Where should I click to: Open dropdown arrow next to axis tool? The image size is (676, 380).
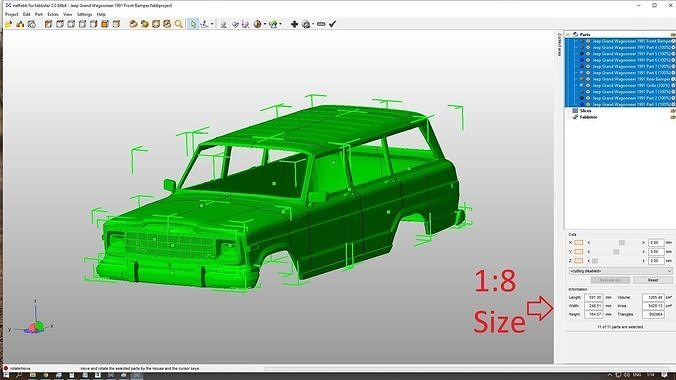tap(212, 24)
